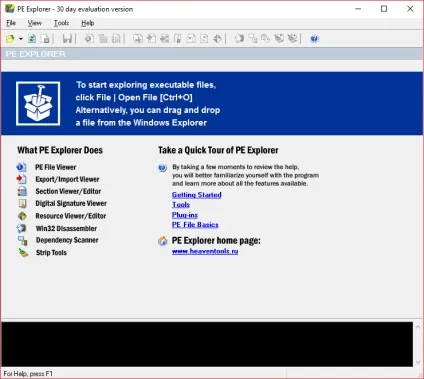The image size is (424, 379).
Task: Click the 'For Help, press F1' status text
Action: tap(28, 374)
